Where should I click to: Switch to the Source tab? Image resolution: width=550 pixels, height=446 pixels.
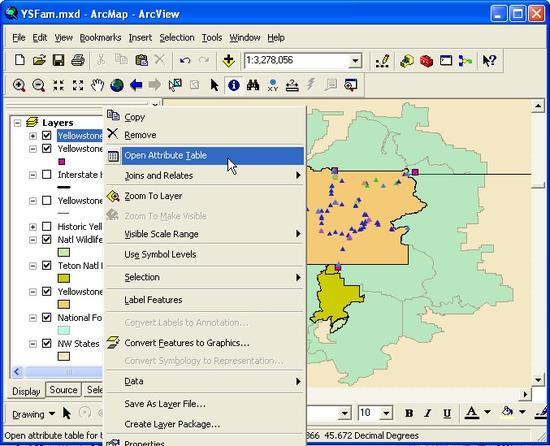coord(63,390)
